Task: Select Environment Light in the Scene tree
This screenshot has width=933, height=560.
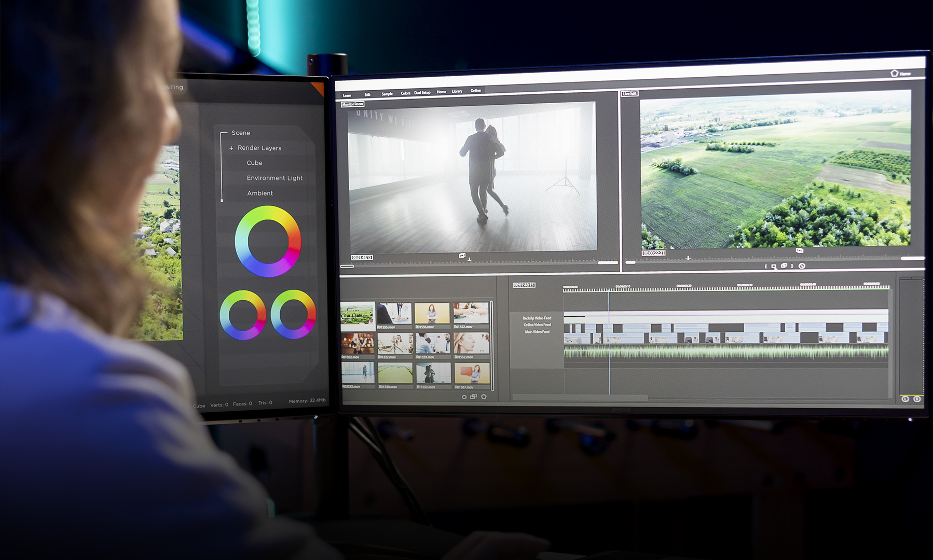Action: click(275, 178)
